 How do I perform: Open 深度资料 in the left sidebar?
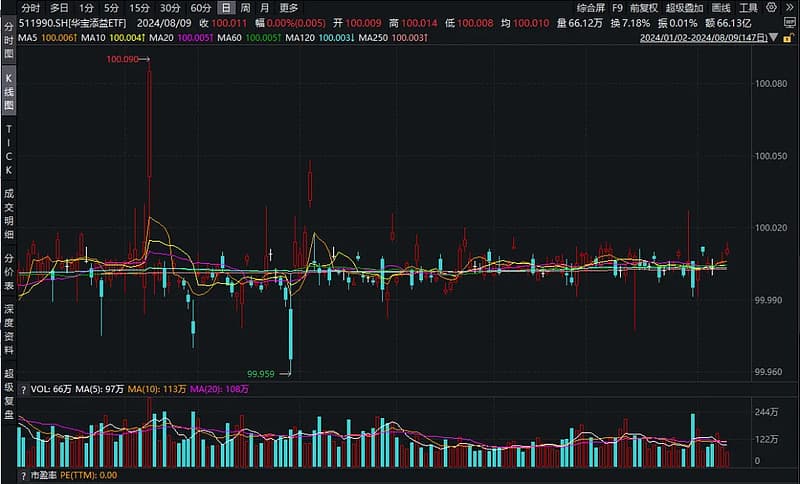(x=9, y=329)
